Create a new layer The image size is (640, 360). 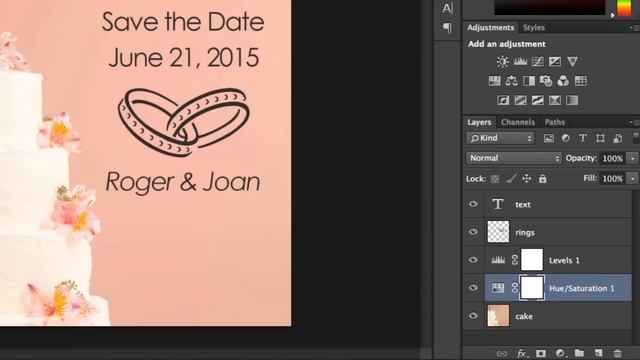598,353
